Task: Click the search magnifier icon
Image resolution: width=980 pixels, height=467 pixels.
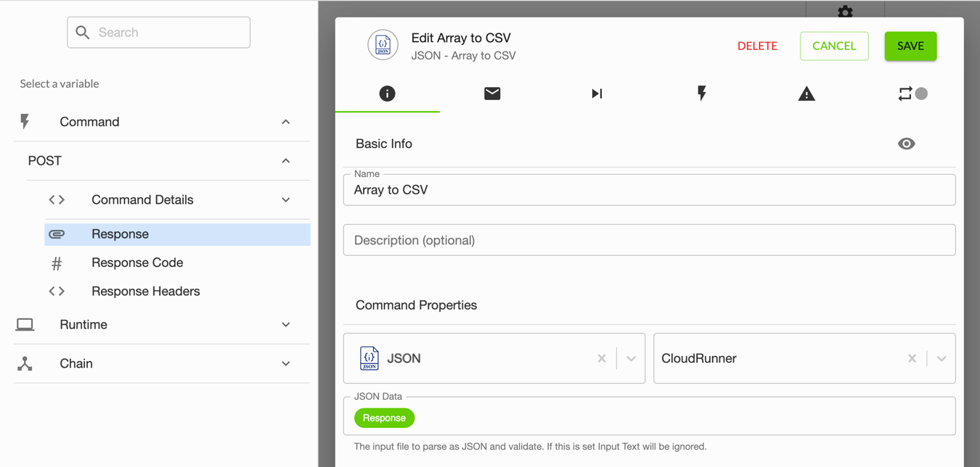Action: click(x=83, y=33)
